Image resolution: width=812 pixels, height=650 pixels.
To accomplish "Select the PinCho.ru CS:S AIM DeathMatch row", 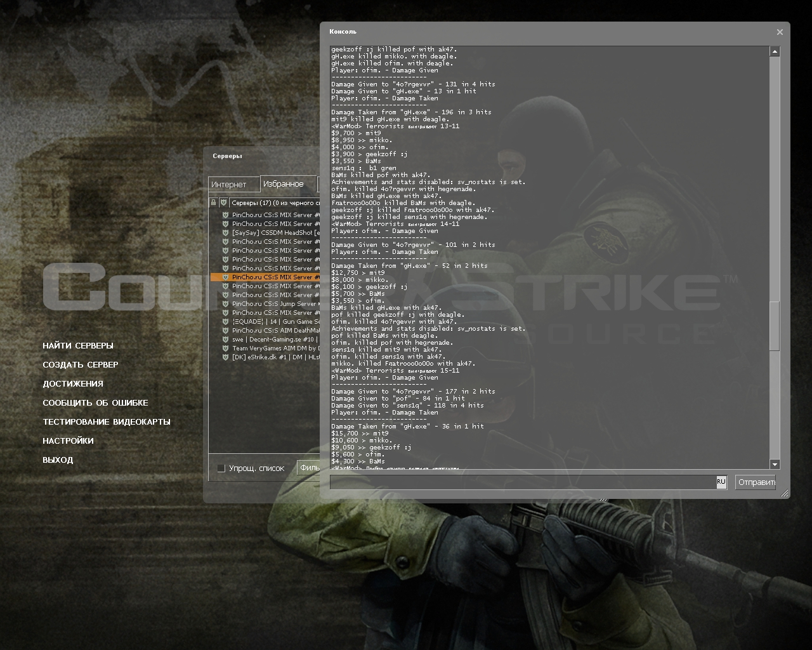I will pos(266,331).
